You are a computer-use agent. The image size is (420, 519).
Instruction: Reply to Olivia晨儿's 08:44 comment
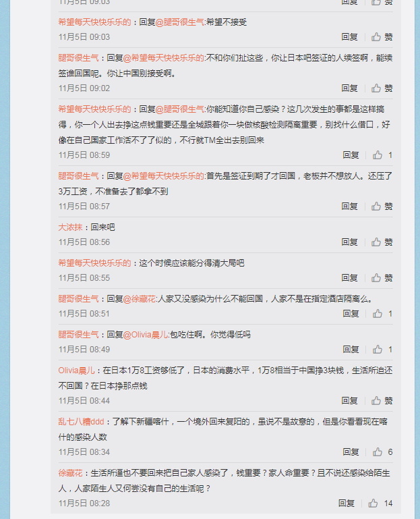[x=350, y=400]
